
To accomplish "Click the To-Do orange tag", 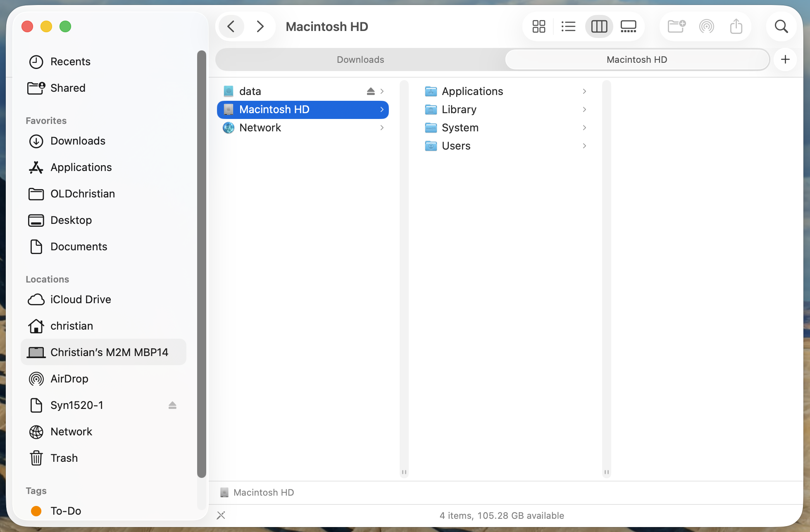I will pyautogui.click(x=36, y=511).
